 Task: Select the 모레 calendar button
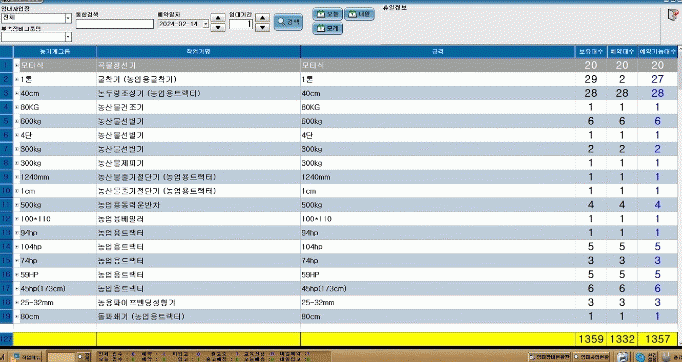pos(328,29)
